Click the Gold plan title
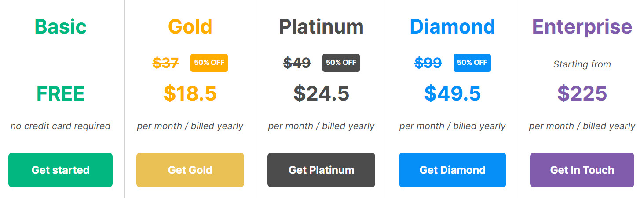 click(x=190, y=26)
